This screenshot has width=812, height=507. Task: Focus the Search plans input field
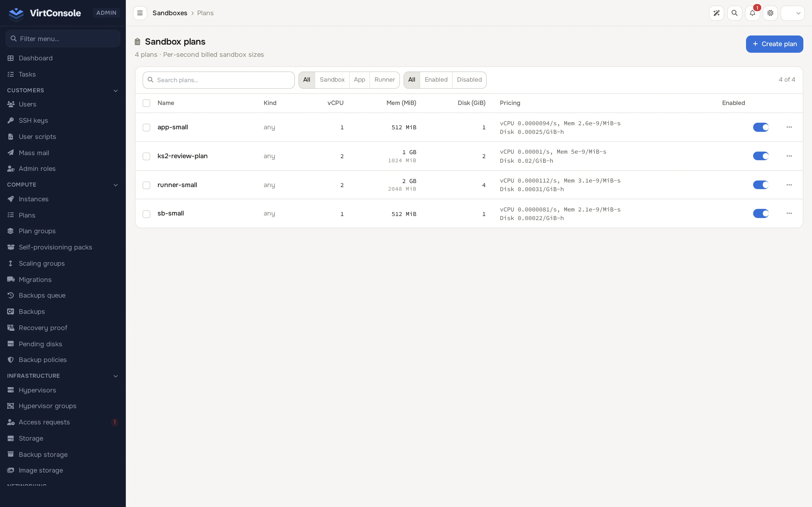218,80
